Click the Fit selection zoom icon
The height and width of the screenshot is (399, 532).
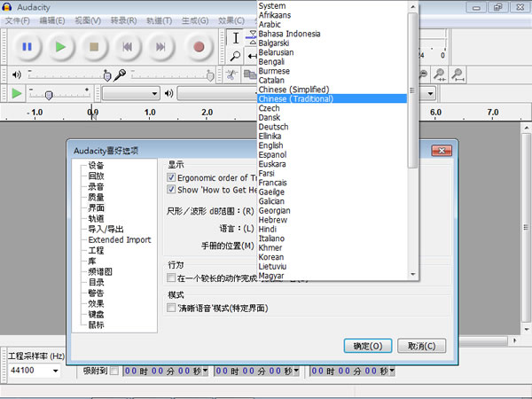tap(440, 74)
